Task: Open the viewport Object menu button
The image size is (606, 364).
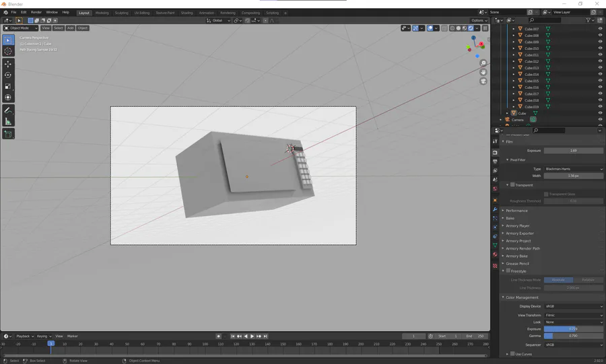Action: (x=83, y=28)
